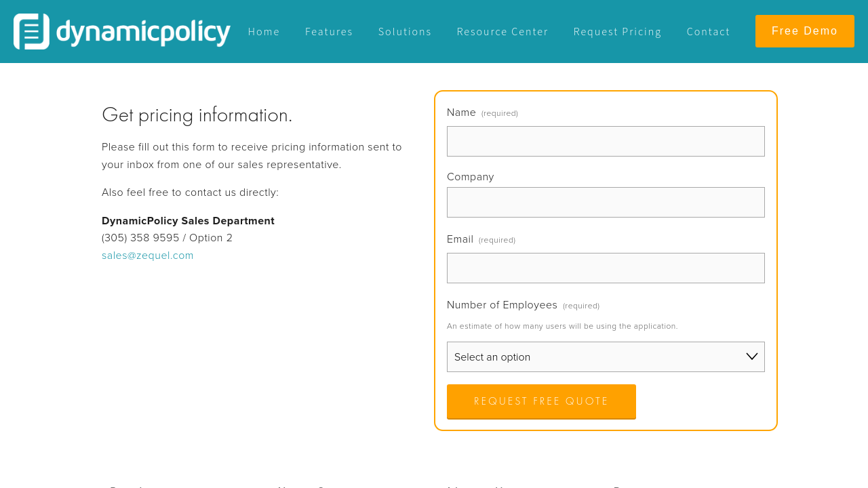Open the Features menu item
Screen dimensions: 868x488
tap(329, 32)
